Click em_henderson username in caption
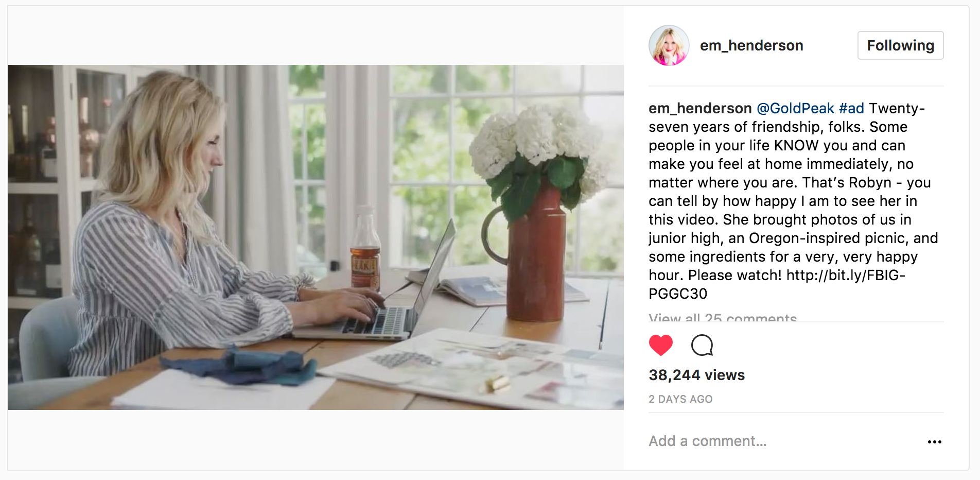This screenshot has width=980, height=480. point(700,108)
